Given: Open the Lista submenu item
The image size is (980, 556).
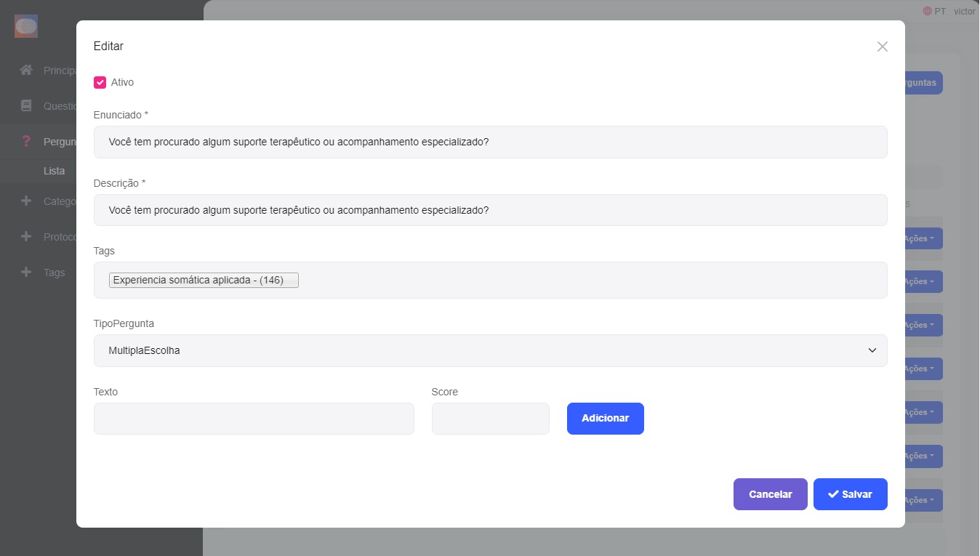Looking at the screenshot, I should (55, 172).
